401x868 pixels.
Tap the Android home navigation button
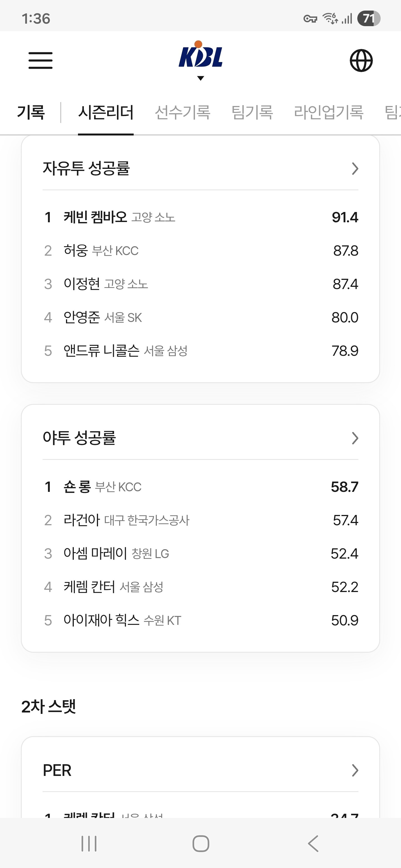coord(201,844)
